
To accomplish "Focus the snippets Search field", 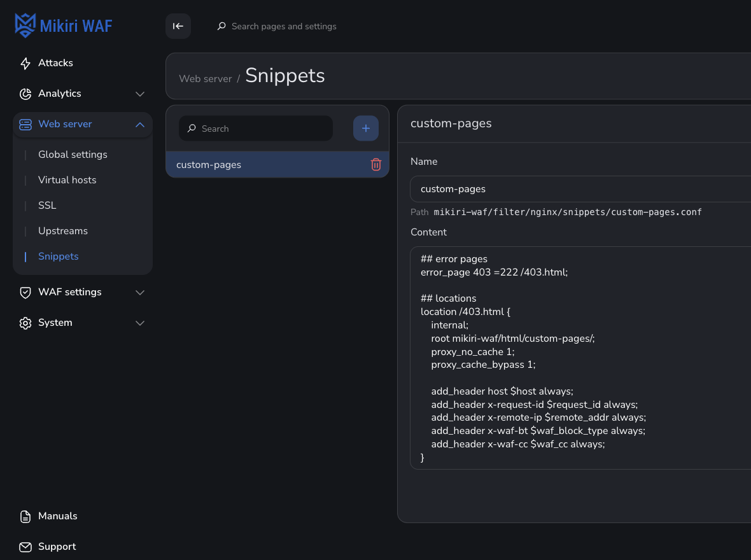I will pyautogui.click(x=256, y=129).
